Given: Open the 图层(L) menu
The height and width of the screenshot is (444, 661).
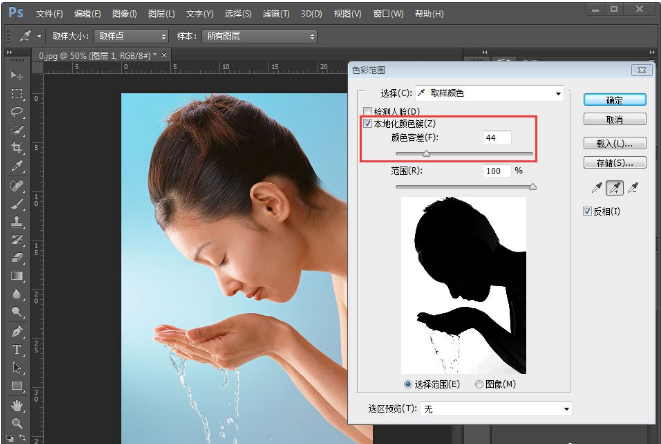Looking at the screenshot, I should [x=161, y=13].
